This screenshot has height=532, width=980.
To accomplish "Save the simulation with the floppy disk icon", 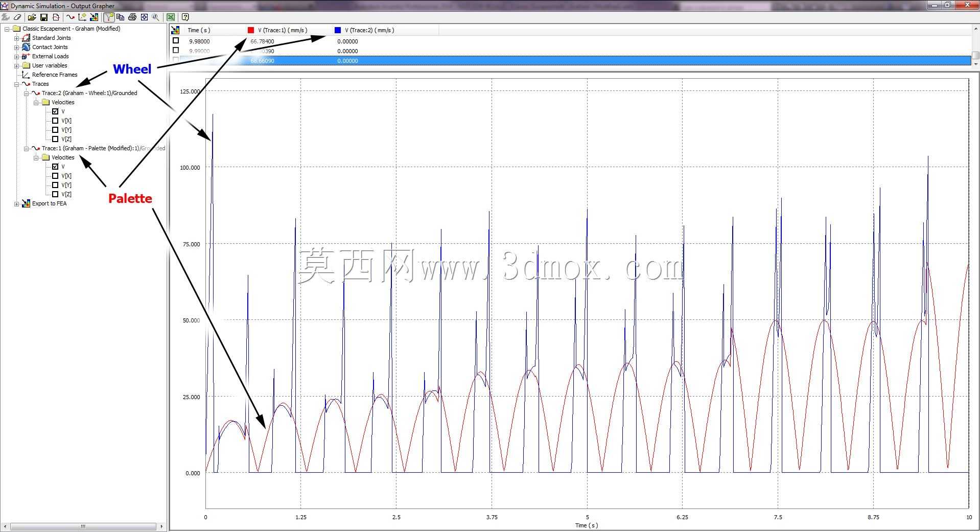I will (44, 17).
